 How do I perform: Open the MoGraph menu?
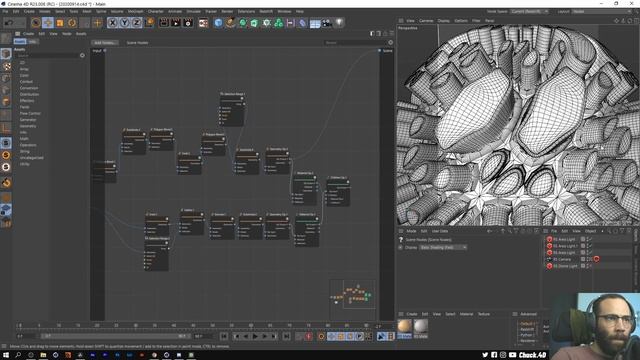[135, 11]
